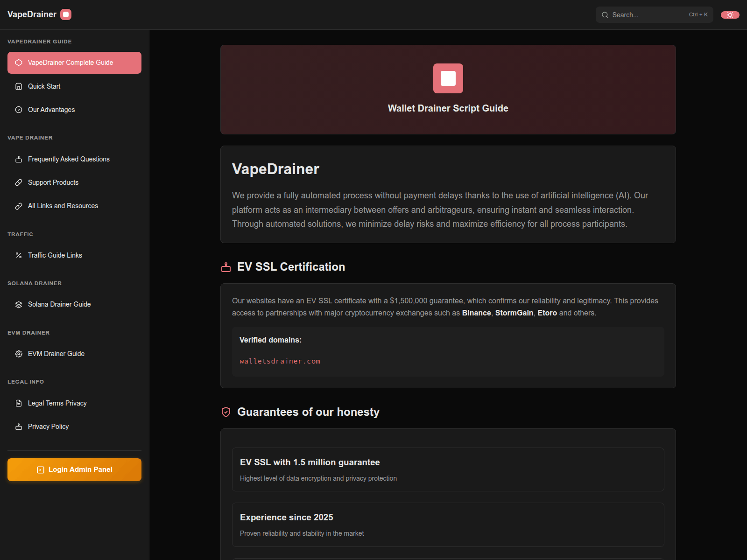Toggle the light/dark theme switch
This screenshot has width=747, height=560.
(x=730, y=15)
